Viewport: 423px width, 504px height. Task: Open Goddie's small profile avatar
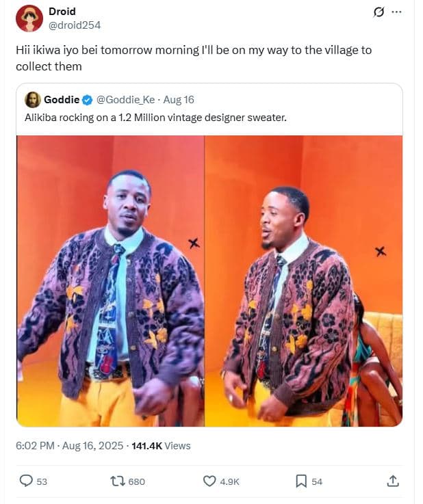pyautogui.click(x=32, y=100)
